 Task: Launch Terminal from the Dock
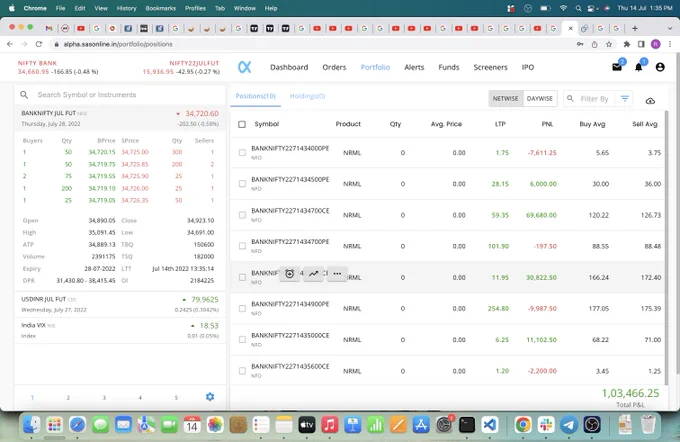467,425
